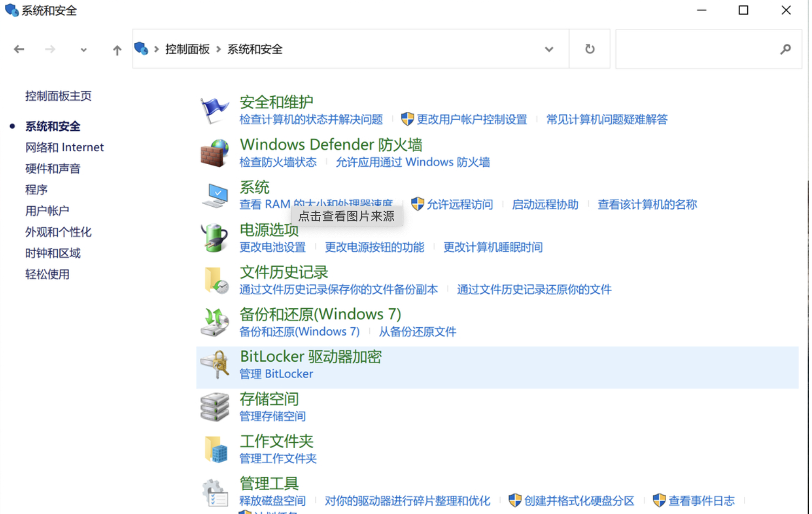Click the refresh button beside address bar

pos(590,49)
